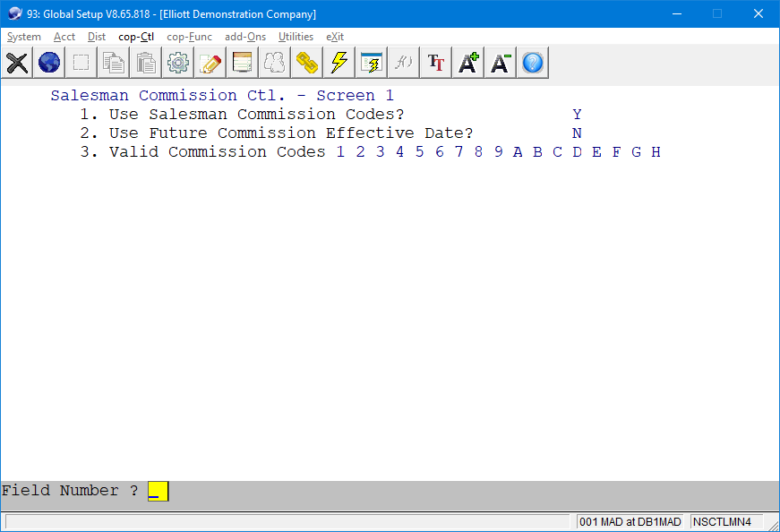Click status bar 001 MAD at DB1MAD

click(x=630, y=521)
